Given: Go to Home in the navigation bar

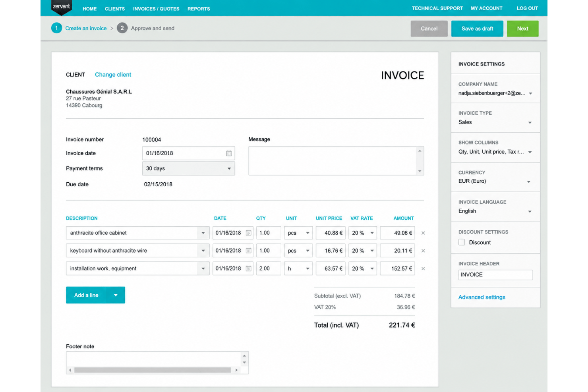Looking at the screenshot, I should (x=90, y=9).
